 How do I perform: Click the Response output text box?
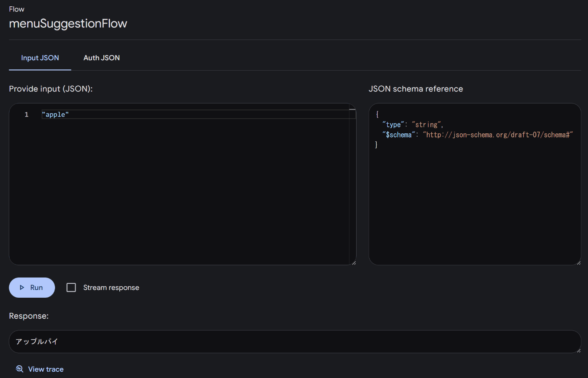pos(295,341)
